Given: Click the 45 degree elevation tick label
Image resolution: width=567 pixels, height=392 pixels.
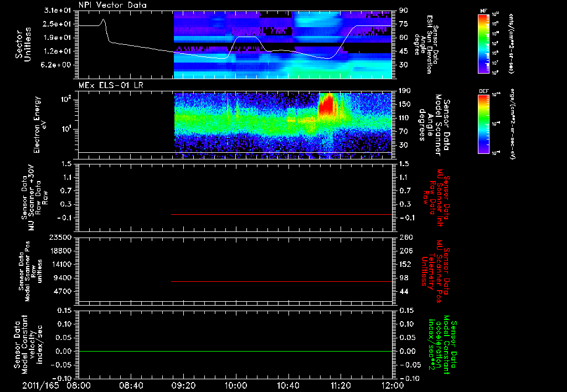Looking at the screenshot, I should click(x=404, y=51).
